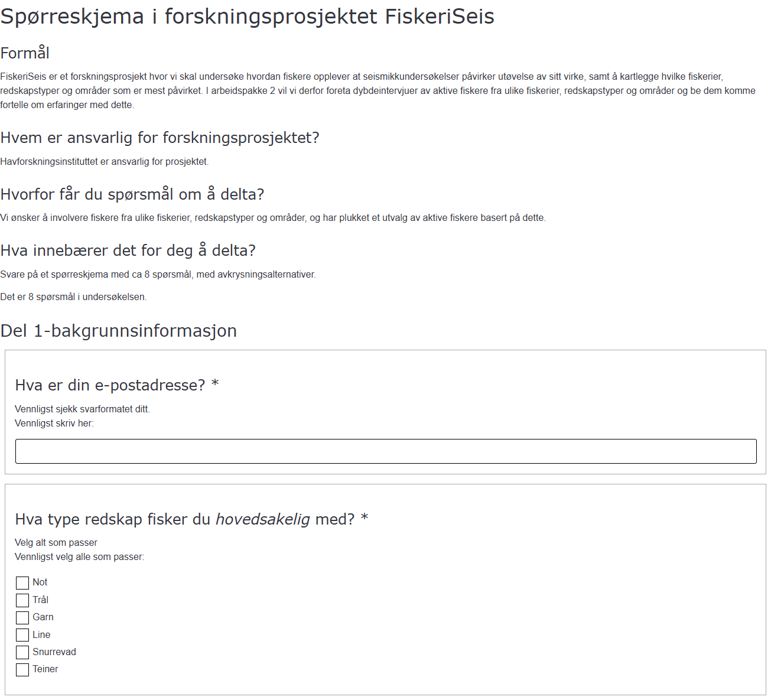
Task: Click the survey title heading
Action: (x=248, y=17)
